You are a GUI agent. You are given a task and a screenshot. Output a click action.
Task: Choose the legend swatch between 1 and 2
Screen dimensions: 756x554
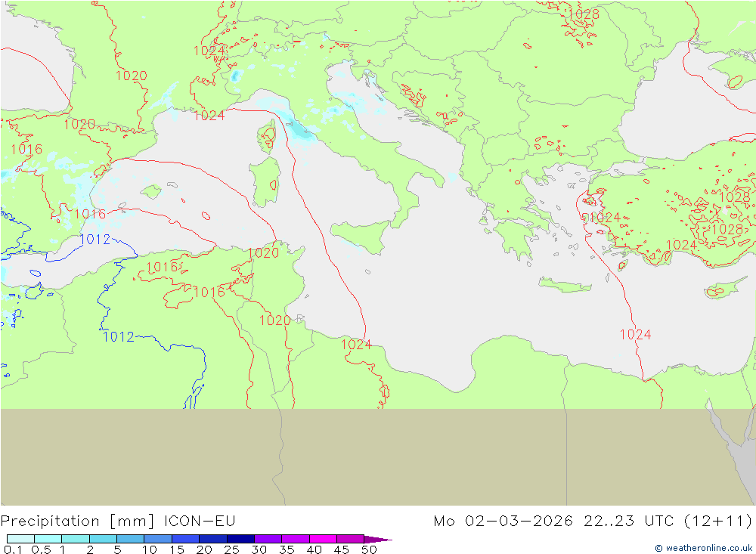(x=76, y=539)
